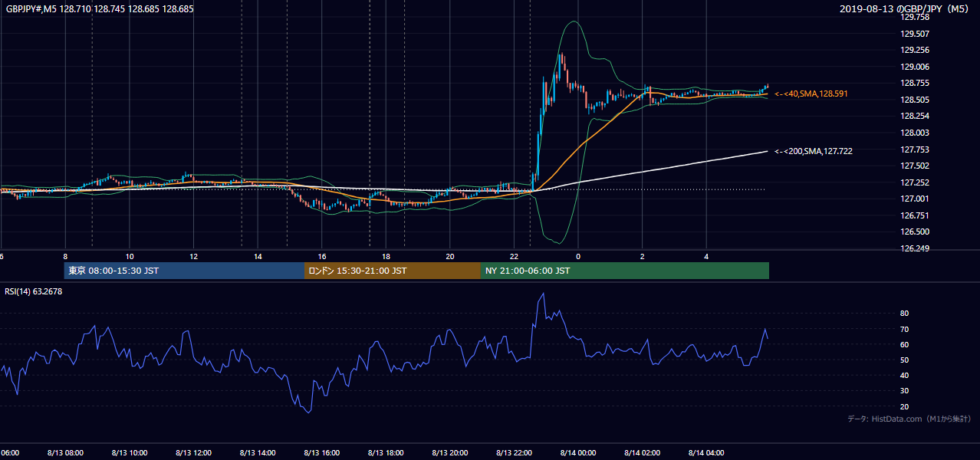Click the 8/14 02:00 bottom time label
The height and width of the screenshot is (460, 980).
(x=641, y=452)
